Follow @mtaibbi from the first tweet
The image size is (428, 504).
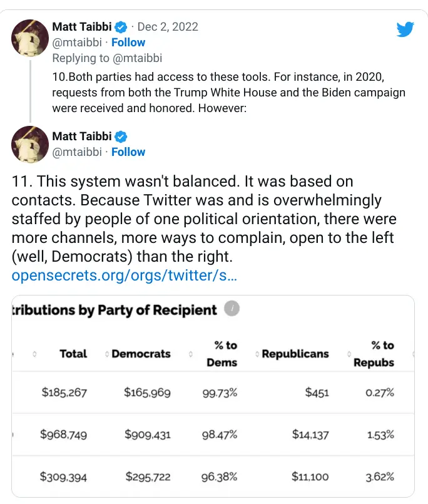pos(128,43)
